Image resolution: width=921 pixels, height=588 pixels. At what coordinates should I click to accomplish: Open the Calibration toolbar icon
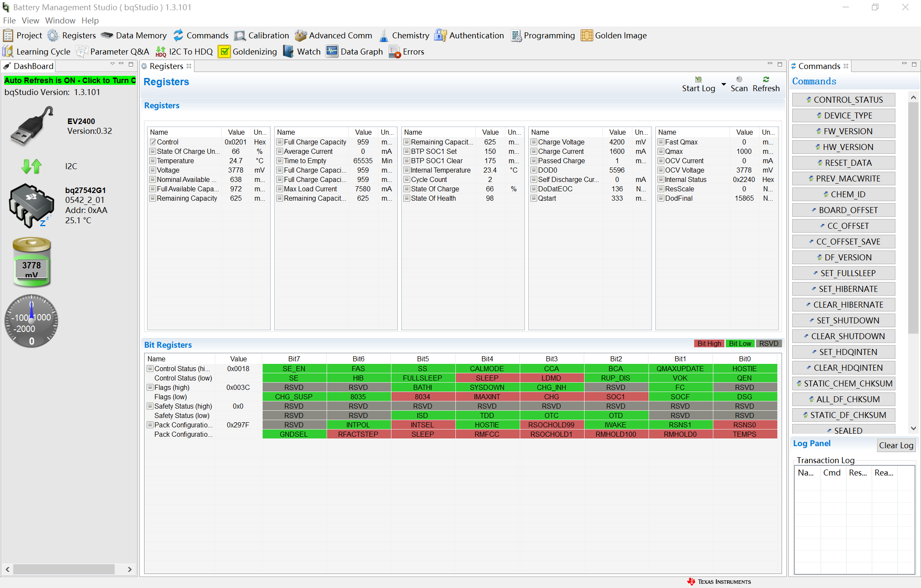coord(240,35)
